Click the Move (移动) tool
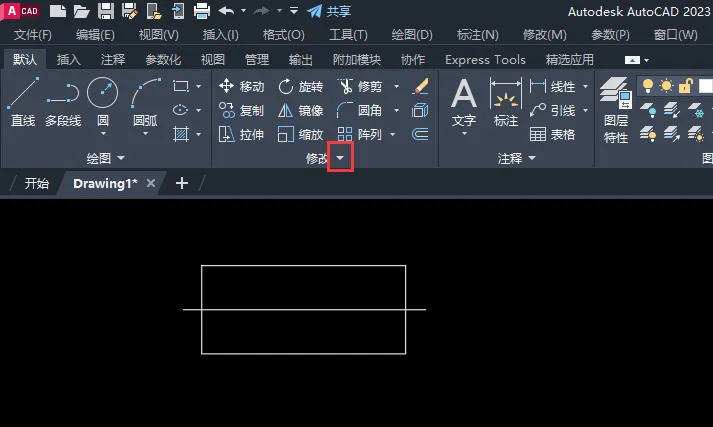This screenshot has height=427, width=713. click(241, 86)
